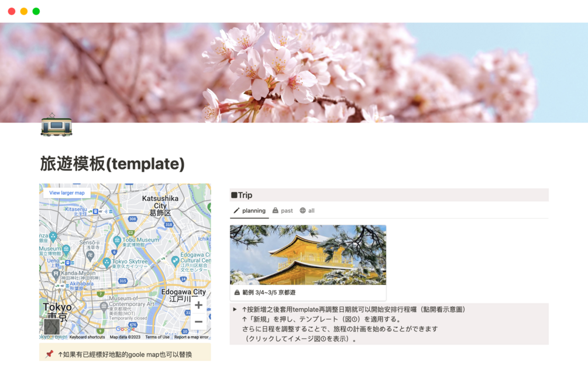Select Museum of Contemporary Art marker
The image size is (588, 367).
tap(104, 306)
